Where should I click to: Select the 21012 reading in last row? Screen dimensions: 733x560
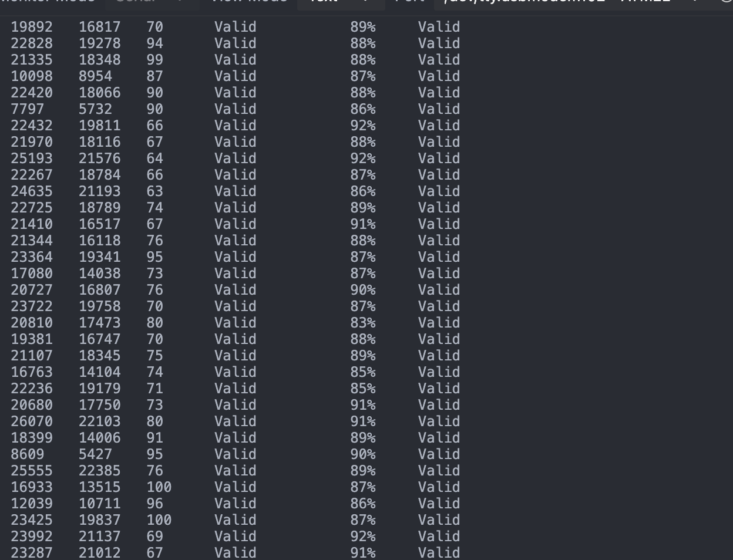tap(100, 553)
